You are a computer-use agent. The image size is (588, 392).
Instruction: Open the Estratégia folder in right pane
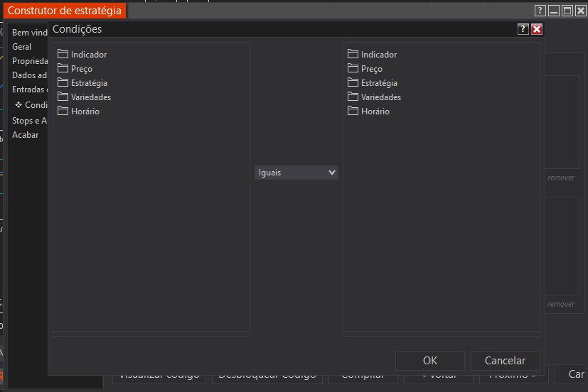373,83
